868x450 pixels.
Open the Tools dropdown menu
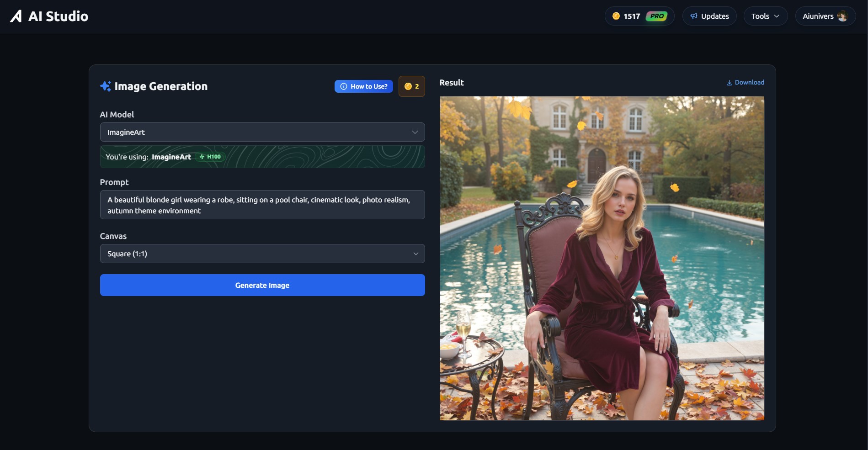[765, 16]
